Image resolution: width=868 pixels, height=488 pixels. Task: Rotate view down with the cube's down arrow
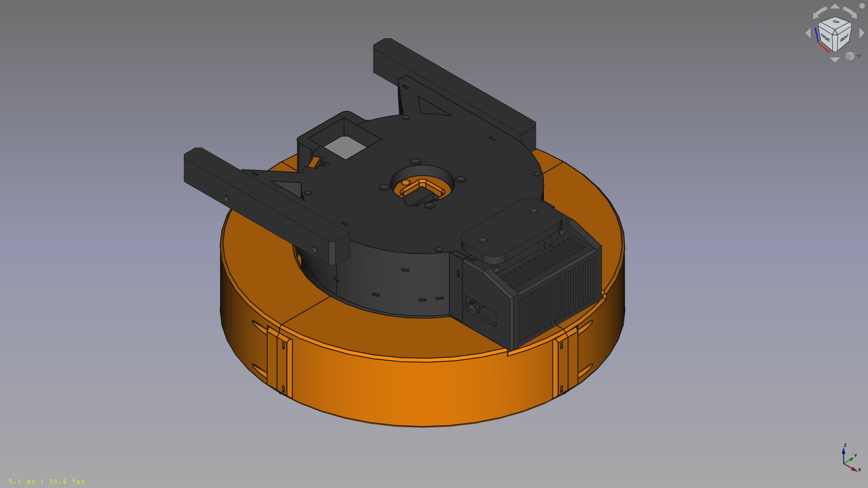[x=835, y=60]
